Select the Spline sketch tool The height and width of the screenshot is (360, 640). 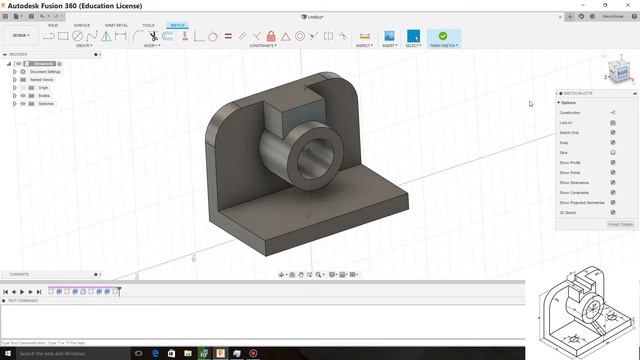(x=92, y=36)
